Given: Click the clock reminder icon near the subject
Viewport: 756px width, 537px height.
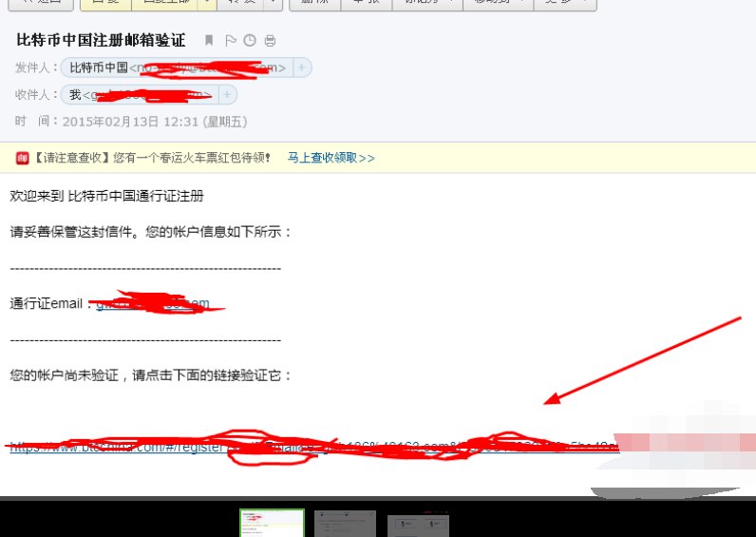Looking at the screenshot, I should [250, 41].
